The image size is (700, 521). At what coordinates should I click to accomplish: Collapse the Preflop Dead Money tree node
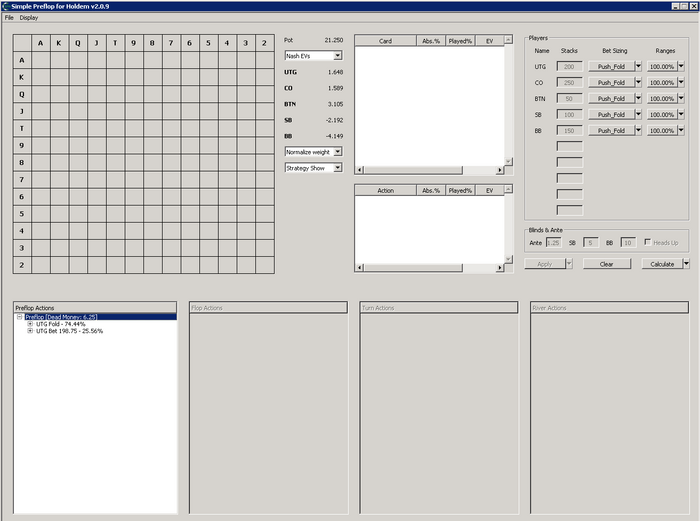coord(20,317)
